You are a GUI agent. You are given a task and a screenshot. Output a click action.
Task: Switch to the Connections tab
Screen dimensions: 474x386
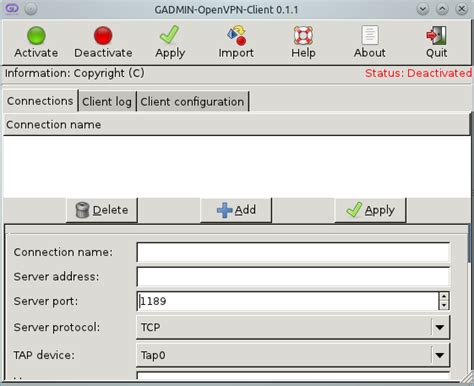pos(40,101)
